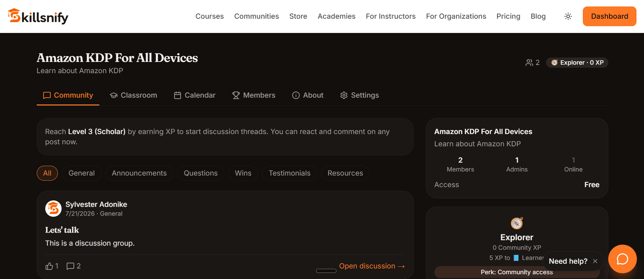Open the About tab
The width and height of the screenshot is (644, 279).
pos(308,95)
